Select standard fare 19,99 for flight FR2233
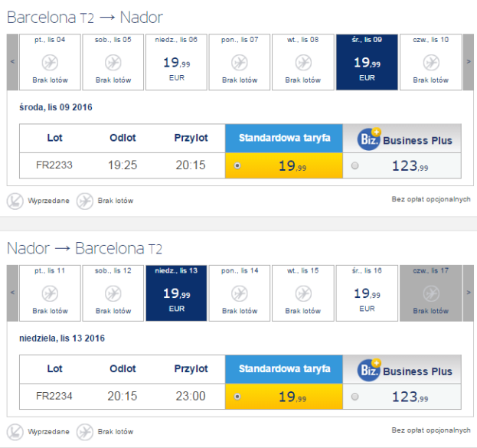477x448 pixels. tap(237, 165)
